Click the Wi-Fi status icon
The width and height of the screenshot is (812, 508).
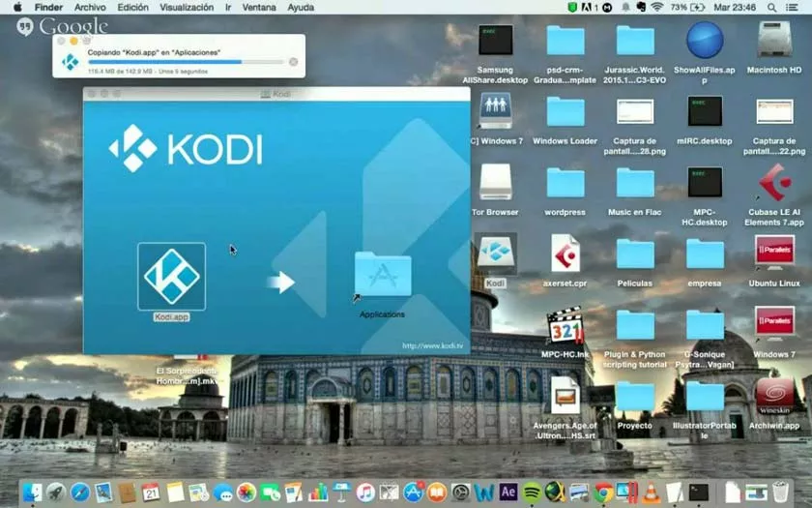click(x=657, y=8)
